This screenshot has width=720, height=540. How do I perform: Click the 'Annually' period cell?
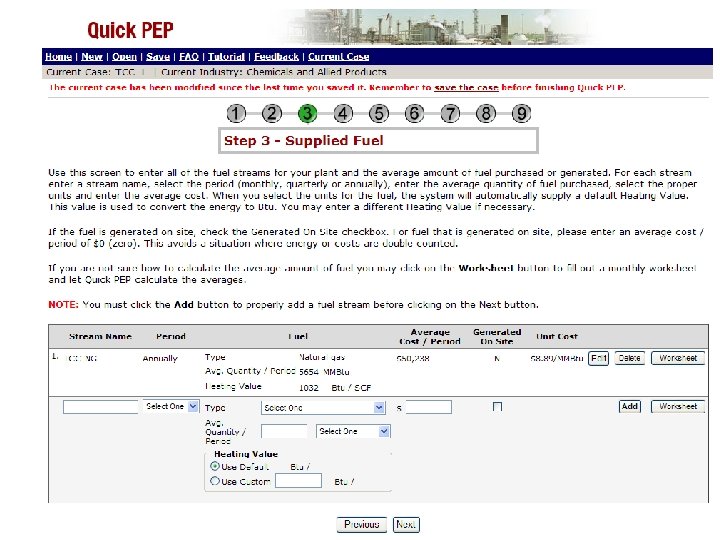point(160,358)
